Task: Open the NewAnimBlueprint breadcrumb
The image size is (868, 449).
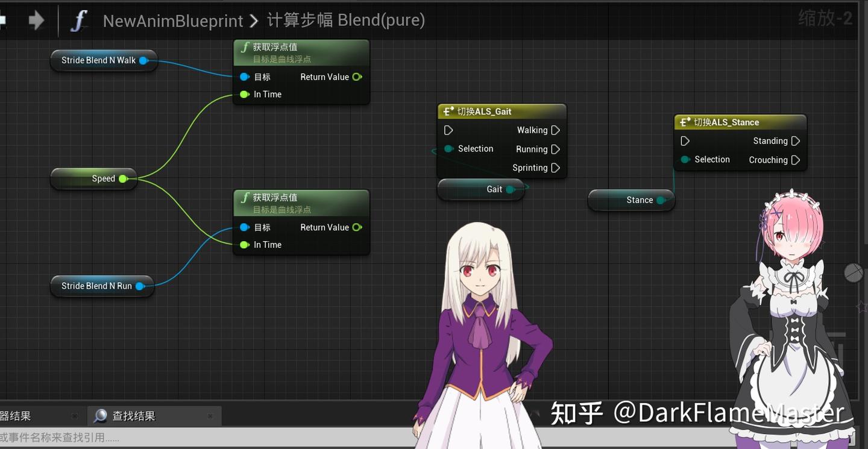Action: (173, 21)
